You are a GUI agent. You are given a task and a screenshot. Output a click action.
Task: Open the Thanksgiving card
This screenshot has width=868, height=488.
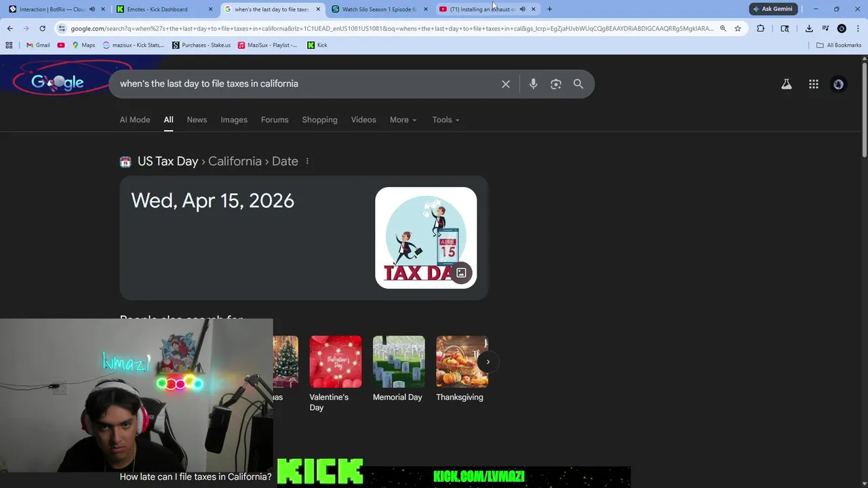click(462, 369)
